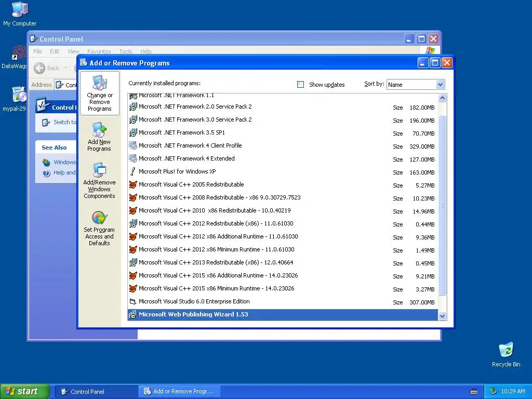Open Windows Update link under See Also

64,162
